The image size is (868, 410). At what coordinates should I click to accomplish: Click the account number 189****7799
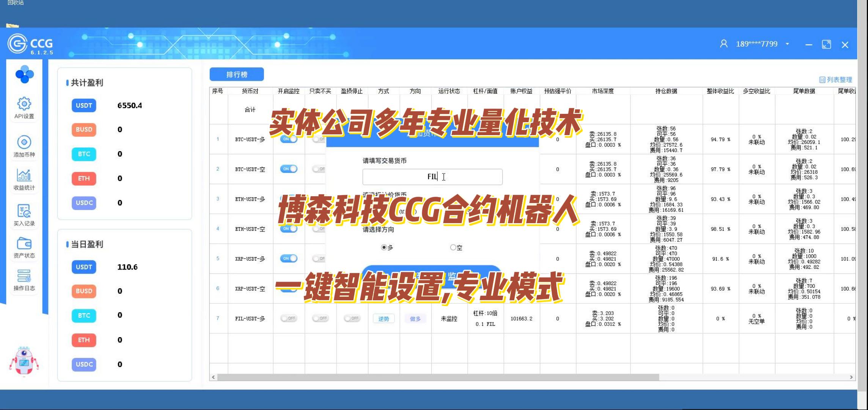756,44
